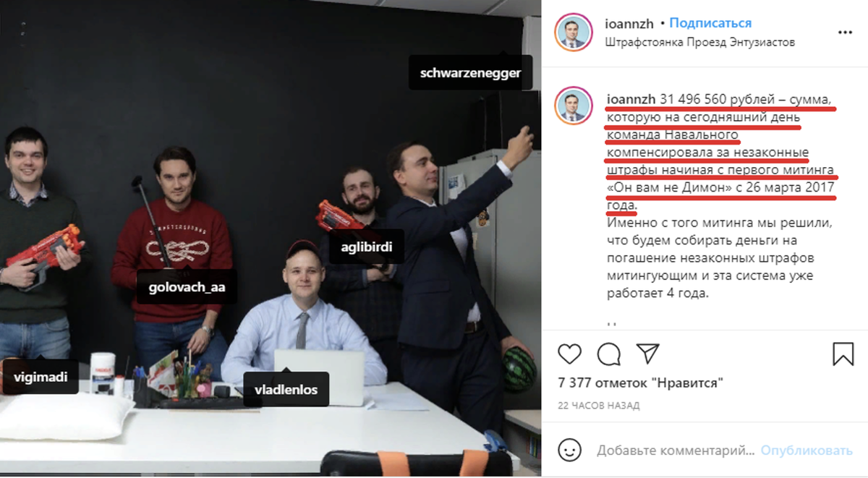This screenshot has height=478, width=868.
Task: Open more options three-dot menu
Action: pos(844,33)
